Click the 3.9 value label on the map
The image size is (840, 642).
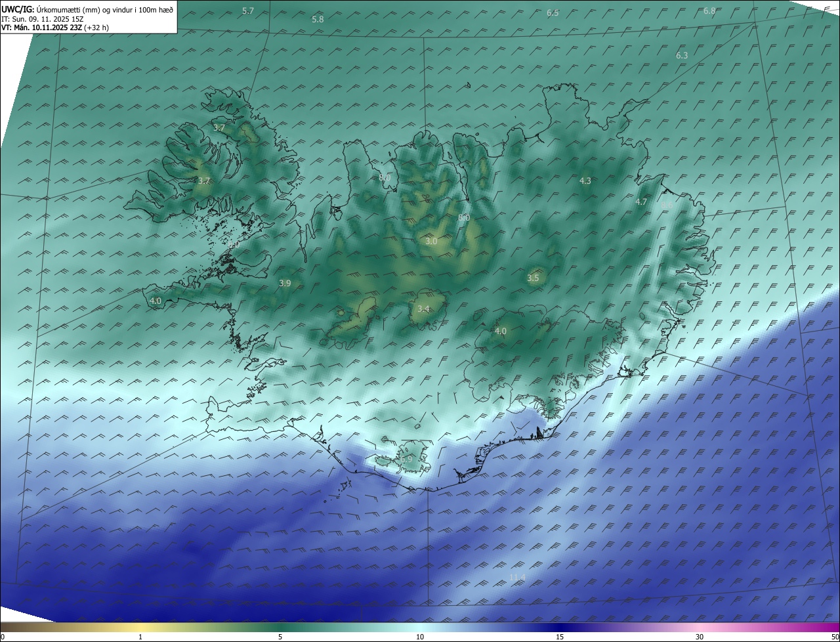tap(285, 284)
